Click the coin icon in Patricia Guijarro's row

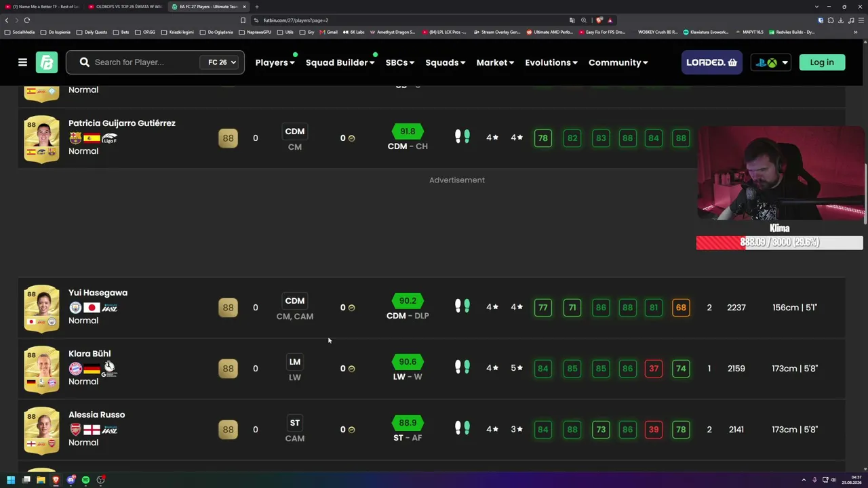click(351, 138)
